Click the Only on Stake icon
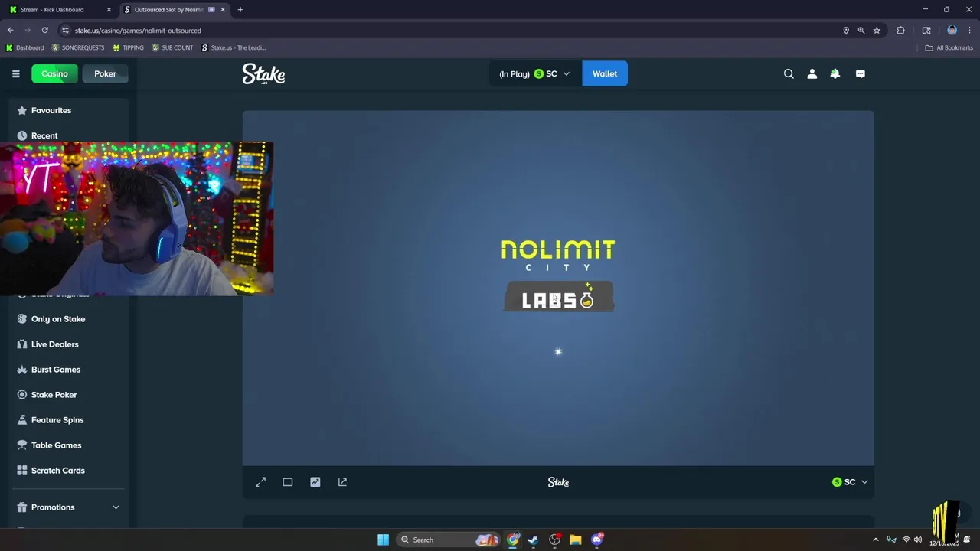The image size is (980, 551). pos(22,319)
